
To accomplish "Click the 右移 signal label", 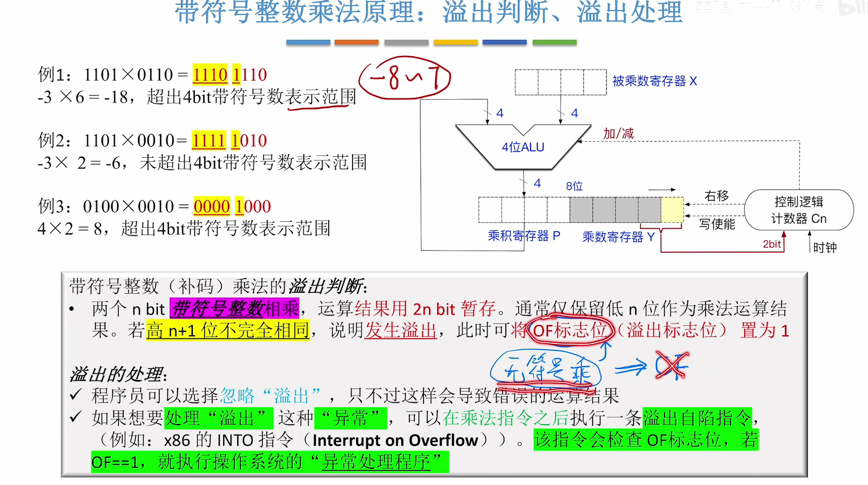I will pyautogui.click(x=716, y=196).
